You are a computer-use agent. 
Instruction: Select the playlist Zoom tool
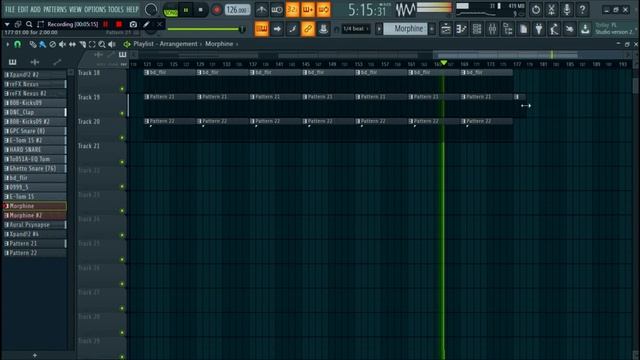click(x=102, y=44)
